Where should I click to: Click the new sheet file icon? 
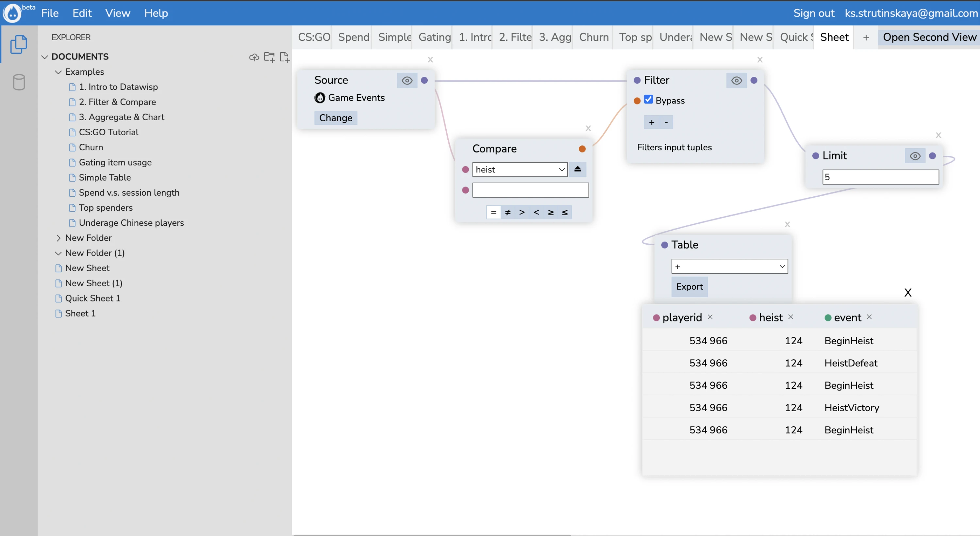coord(284,57)
